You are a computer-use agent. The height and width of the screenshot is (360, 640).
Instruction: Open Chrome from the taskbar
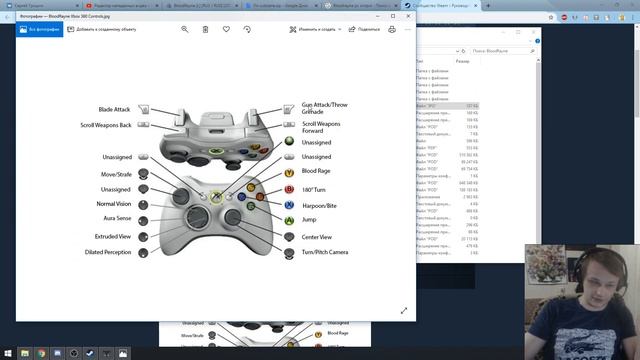click(x=41, y=353)
